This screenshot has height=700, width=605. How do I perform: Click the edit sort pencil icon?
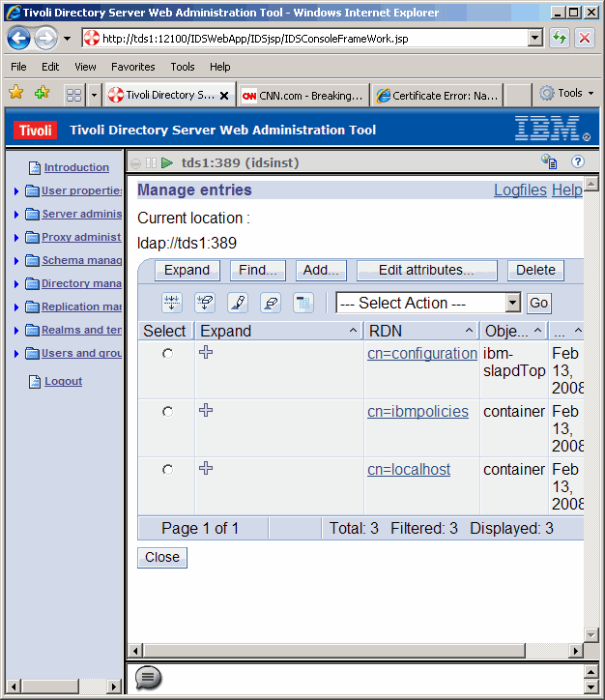click(238, 303)
